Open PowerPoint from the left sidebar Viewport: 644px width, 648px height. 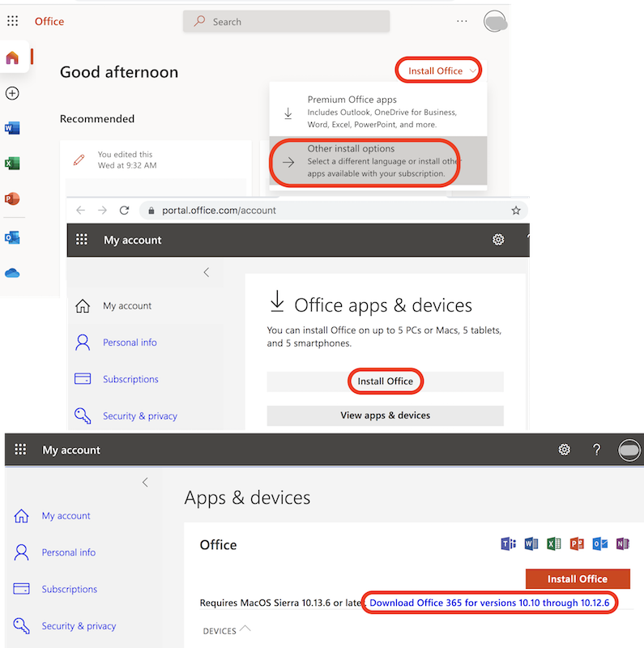pos(12,198)
